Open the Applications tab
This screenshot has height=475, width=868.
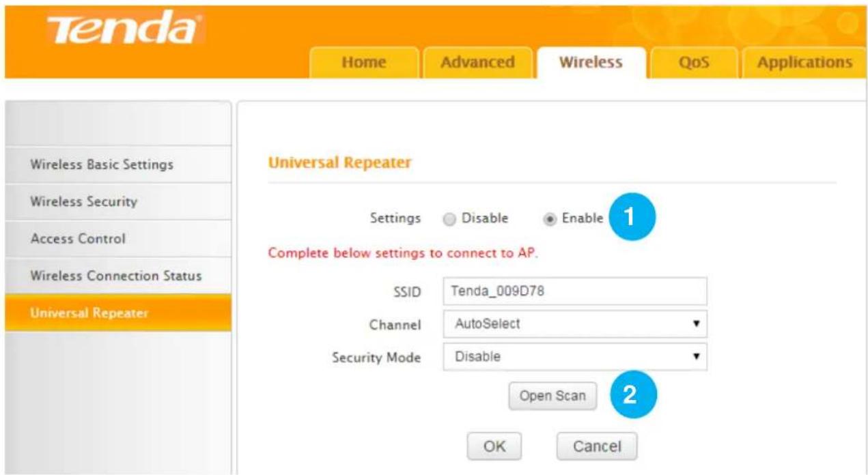point(804,63)
